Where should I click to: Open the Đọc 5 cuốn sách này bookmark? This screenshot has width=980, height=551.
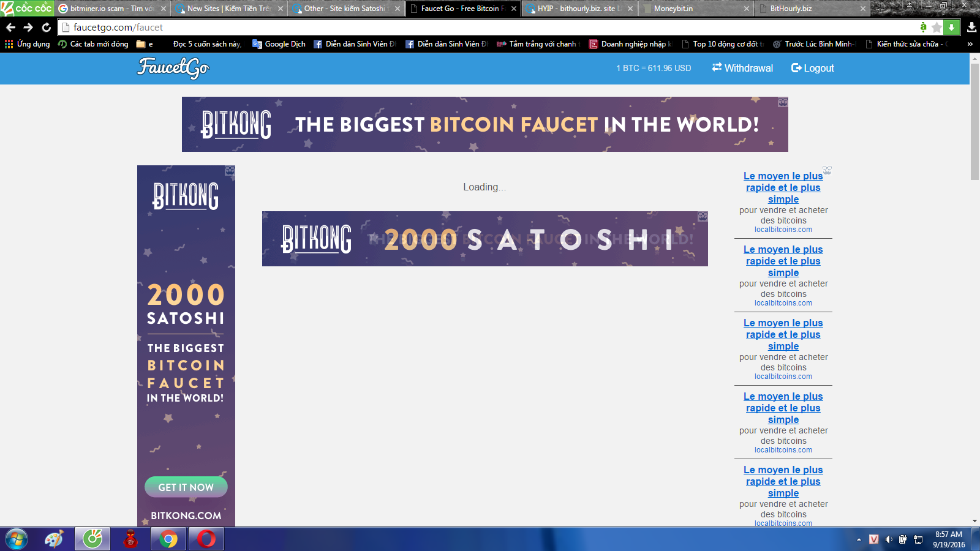point(207,44)
